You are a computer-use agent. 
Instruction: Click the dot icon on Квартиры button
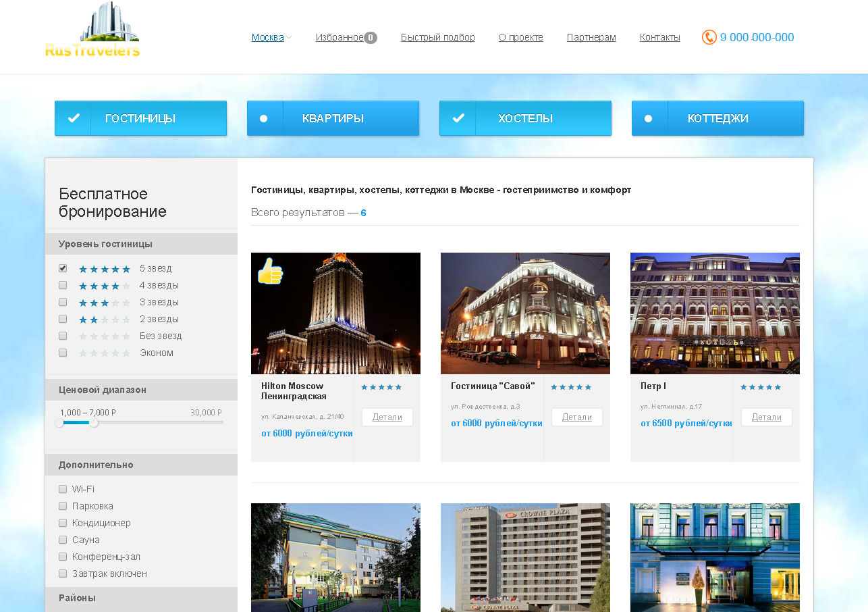tap(264, 118)
